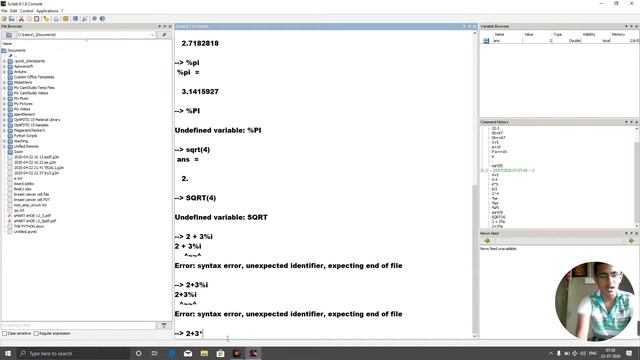Expand the My Music folder
The height and width of the screenshot is (360, 640).
[x=4, y=98]
